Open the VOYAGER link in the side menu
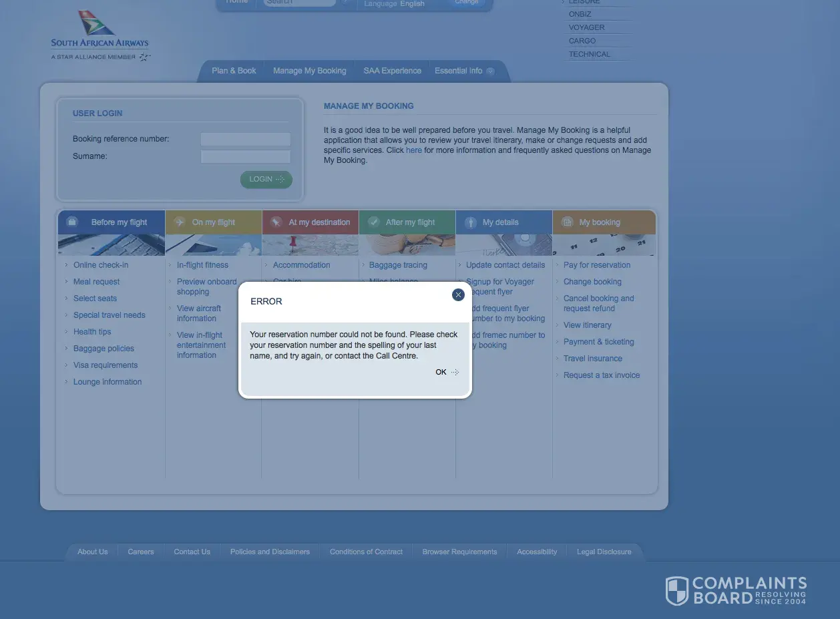Viewport: 840px width, 619px height. (x=586, y=27)
